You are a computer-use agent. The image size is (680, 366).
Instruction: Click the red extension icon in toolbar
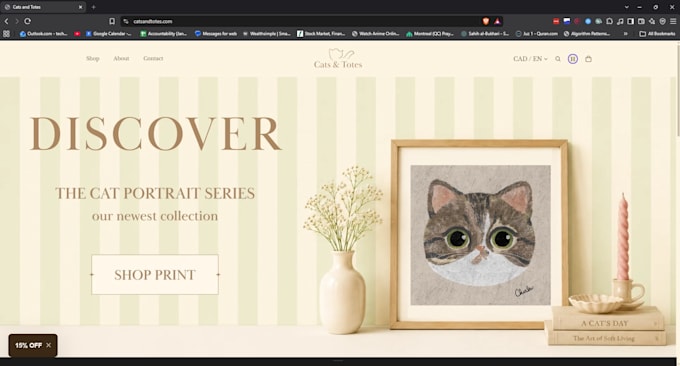click(556, 21)
